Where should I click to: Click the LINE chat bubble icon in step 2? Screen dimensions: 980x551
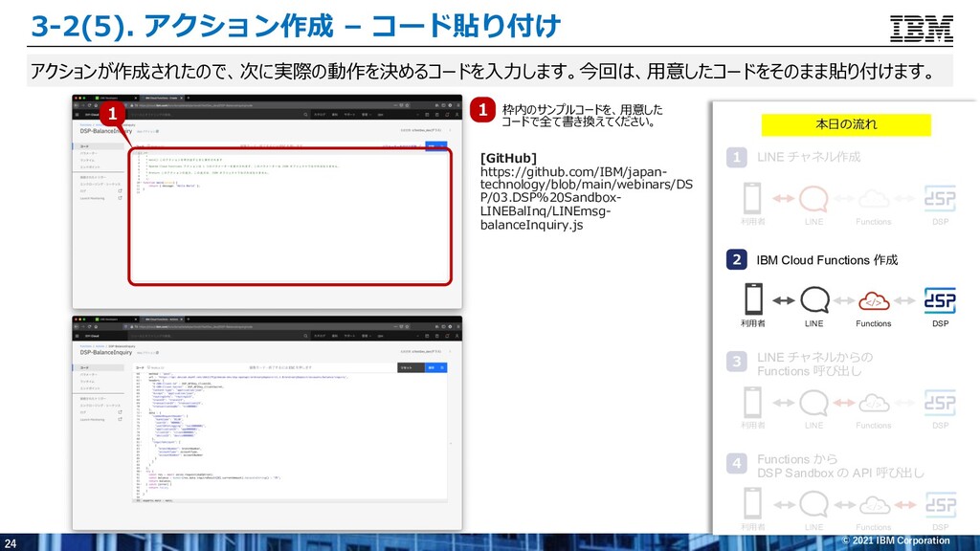click(x=814, y=299)
